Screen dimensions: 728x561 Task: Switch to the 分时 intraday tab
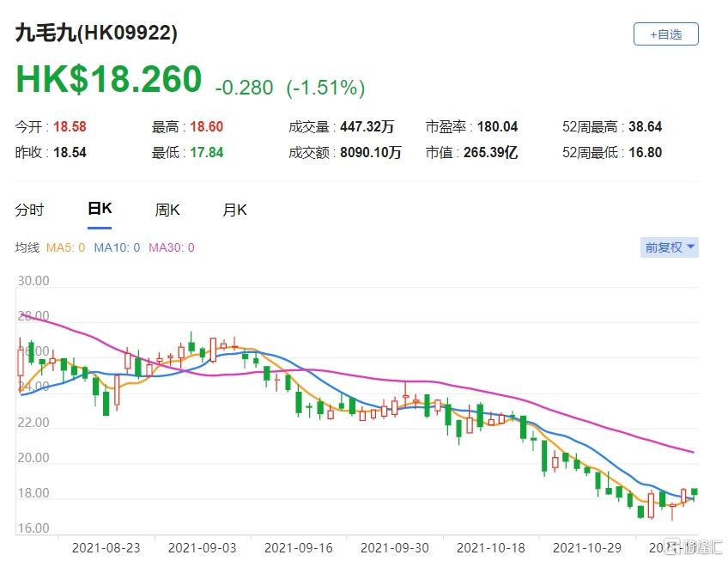(x=29, y=210)
